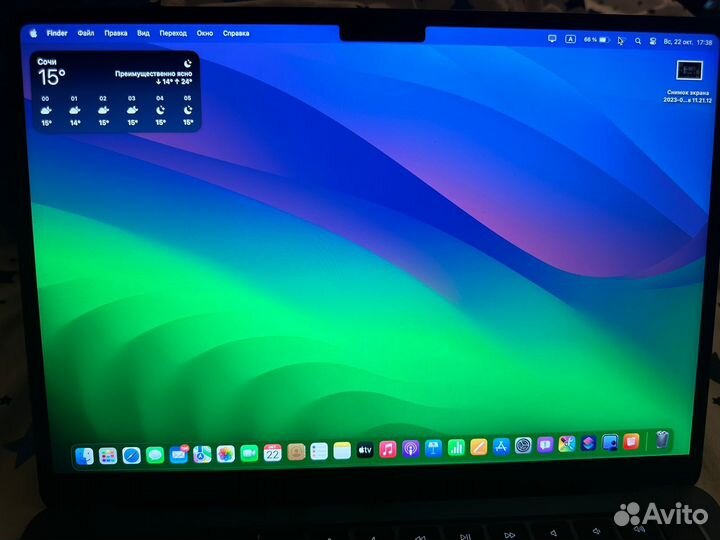Launch the Apple TV app
The height and width of the screenshot is (540, 720).
click(x=365, y=450)
